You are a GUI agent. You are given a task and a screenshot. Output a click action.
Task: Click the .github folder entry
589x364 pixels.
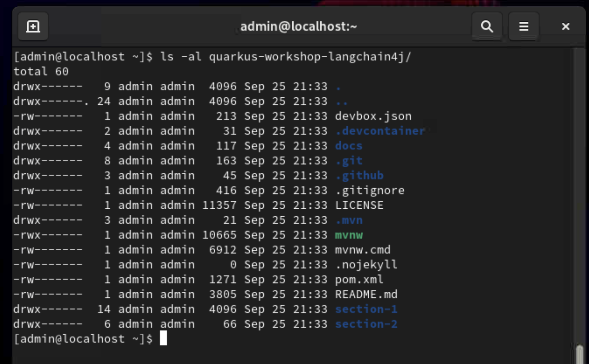point(359,175)
